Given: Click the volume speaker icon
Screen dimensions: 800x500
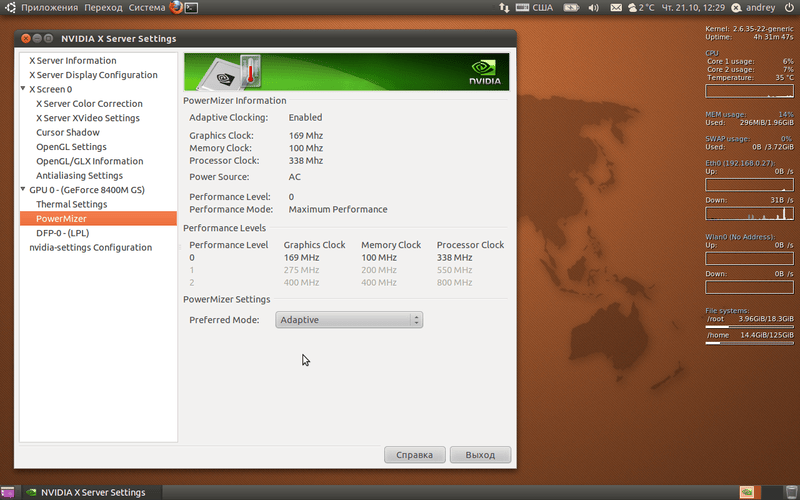Looking at the screenshot, I should (593, 7).
